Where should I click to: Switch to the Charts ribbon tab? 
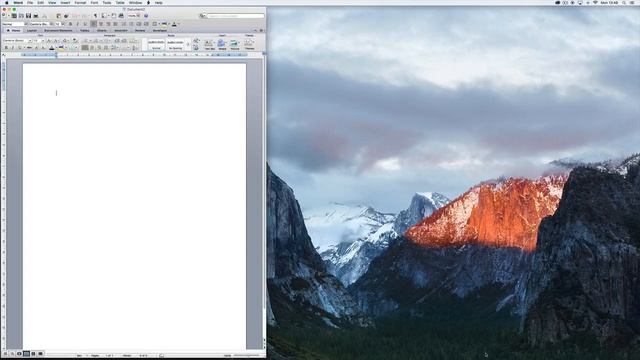click(x=102, y=30)
